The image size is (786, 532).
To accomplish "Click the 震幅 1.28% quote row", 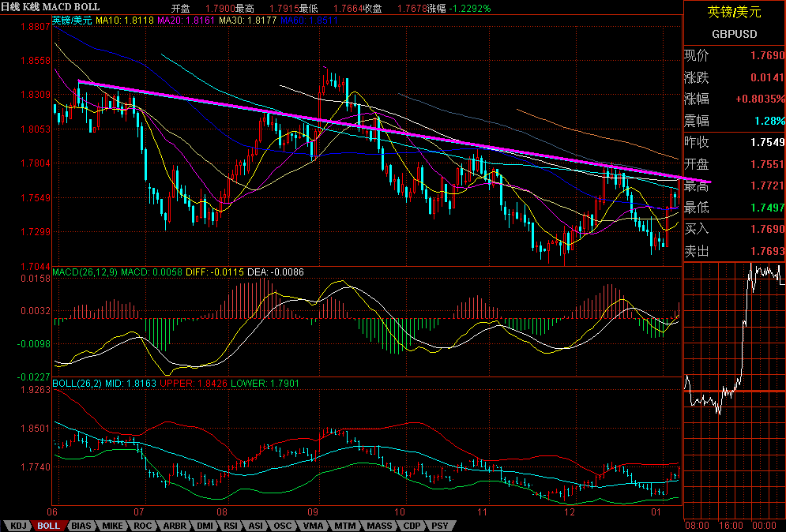I will pos(735,121).
